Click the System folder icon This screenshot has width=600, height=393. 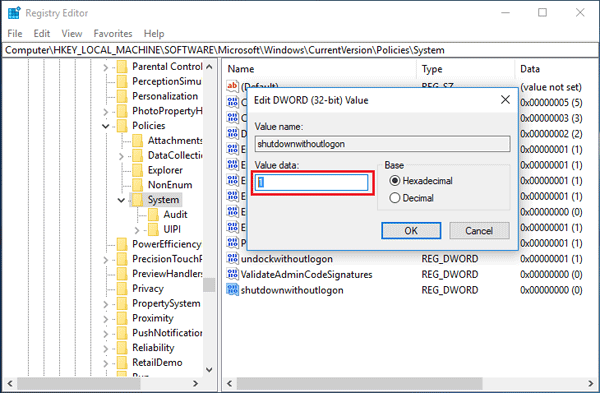click(138, 200)
